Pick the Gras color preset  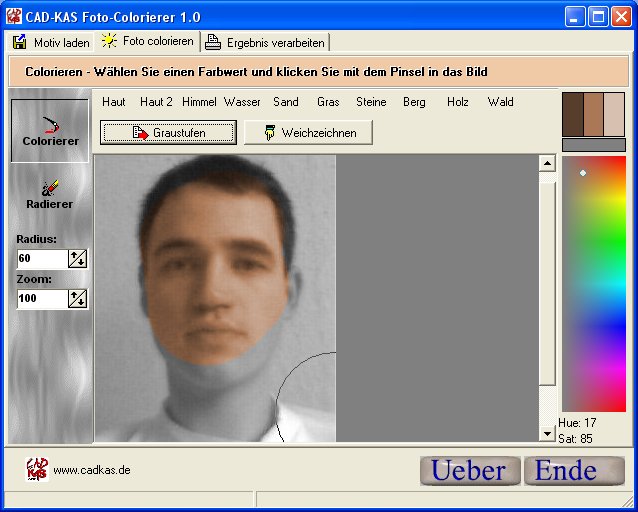pyautogui.click(x=328, y=102)
